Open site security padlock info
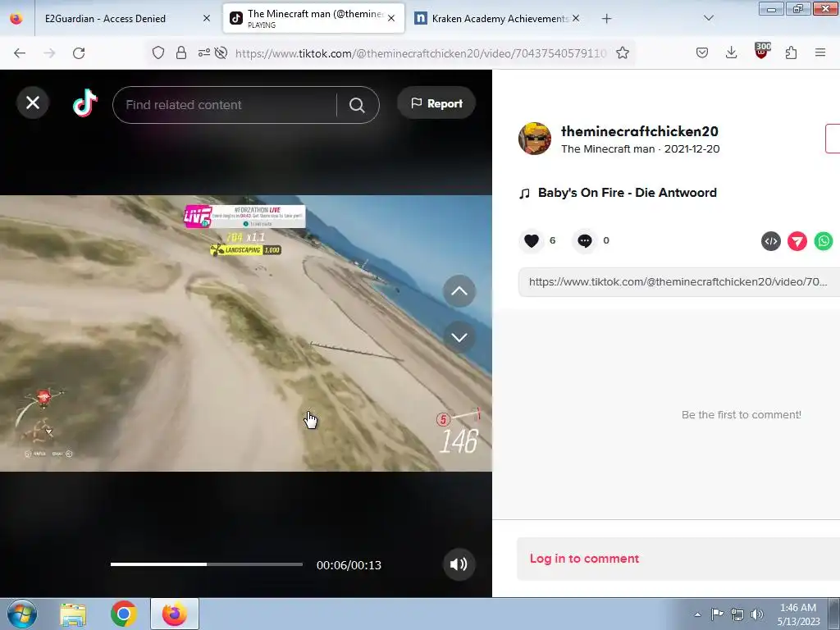840x630 pixels. tap(181, 52)
